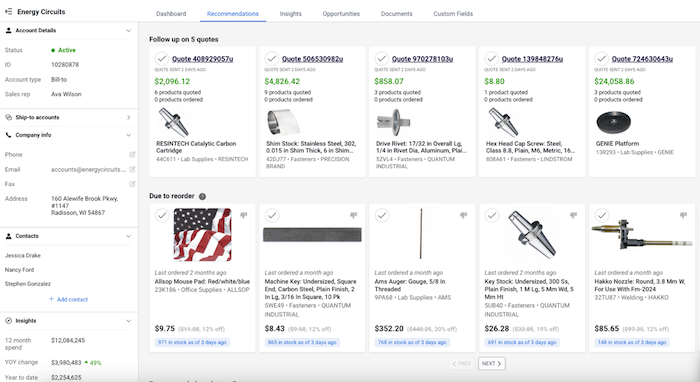Click the RESINTECH Catalytic Carbon Cartridge title
The height and width of the screenshot is (382, 700).
(196, 147)
